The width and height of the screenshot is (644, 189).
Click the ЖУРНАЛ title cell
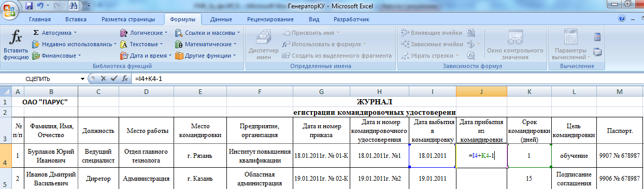tap(375, 102)
